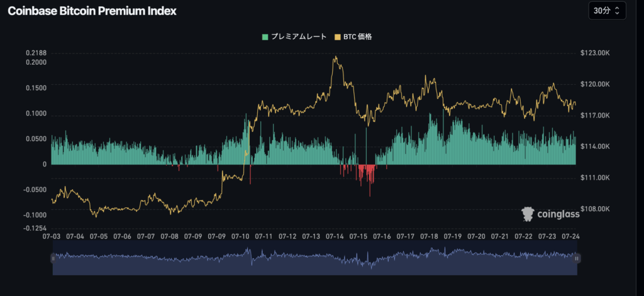Image resolution: width=644 pixels, height=296 pixels.
Task: Click the Coinbase Bitcoin Premium Index title
Action: pos(92,11)
